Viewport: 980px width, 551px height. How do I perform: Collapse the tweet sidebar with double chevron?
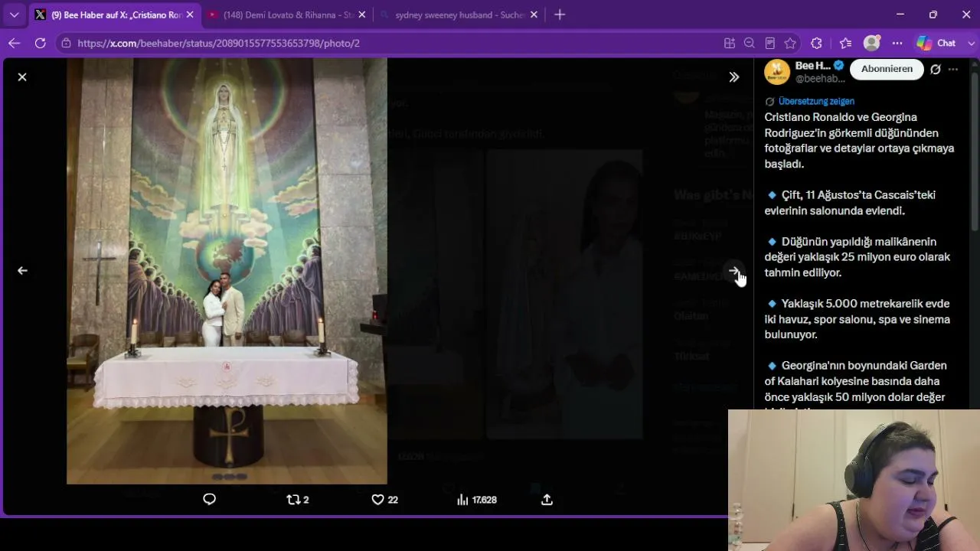click(x=734, y=77)
